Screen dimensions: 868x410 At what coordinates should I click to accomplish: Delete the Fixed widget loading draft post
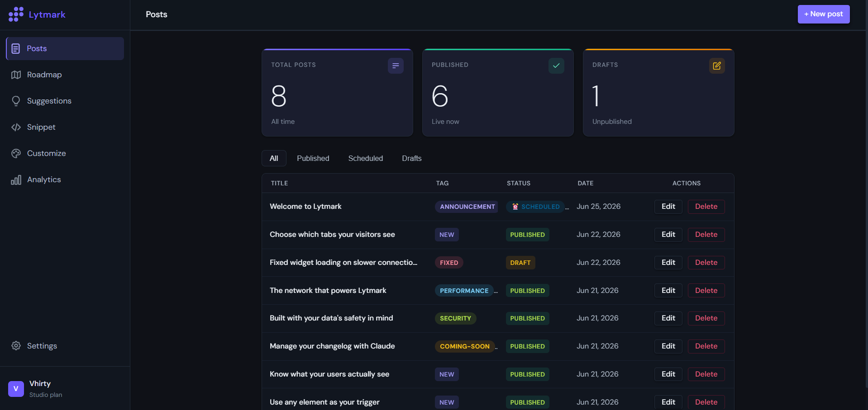coord(706,263)
